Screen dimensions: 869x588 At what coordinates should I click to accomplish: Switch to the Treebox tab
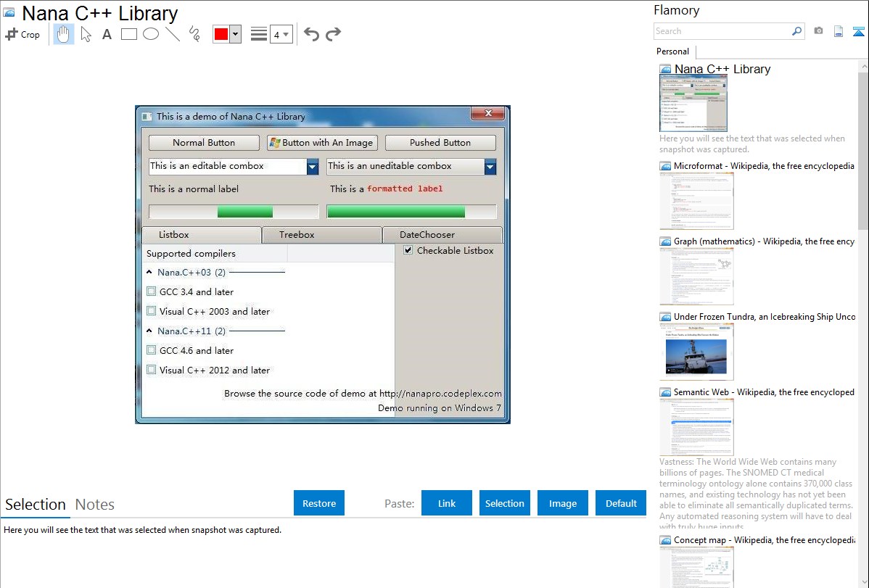[322, 235]
